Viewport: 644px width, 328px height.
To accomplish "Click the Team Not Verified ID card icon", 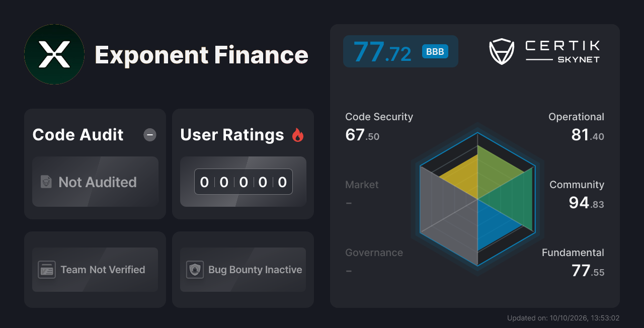I will (47, 270).
